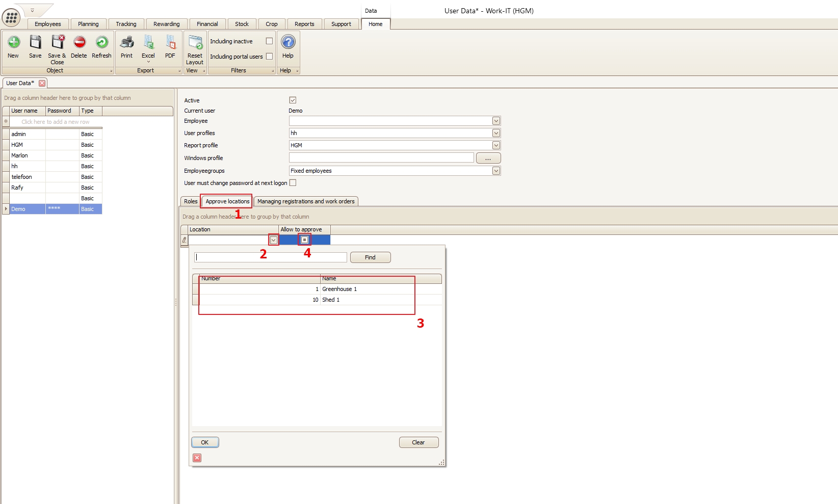The width and height of the screenshot is (838, 504).
Task: Click the New record icon
Action: pyautogui.click(x=14, y=42)
